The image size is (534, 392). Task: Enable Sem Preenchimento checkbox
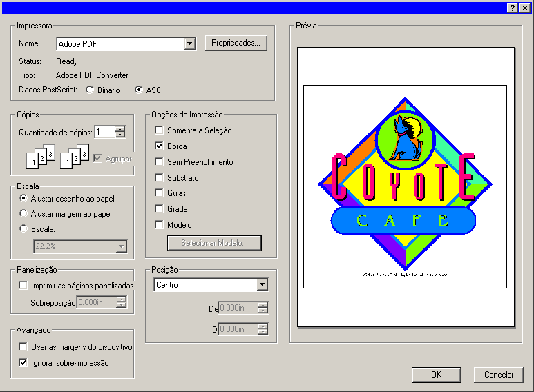159,162
